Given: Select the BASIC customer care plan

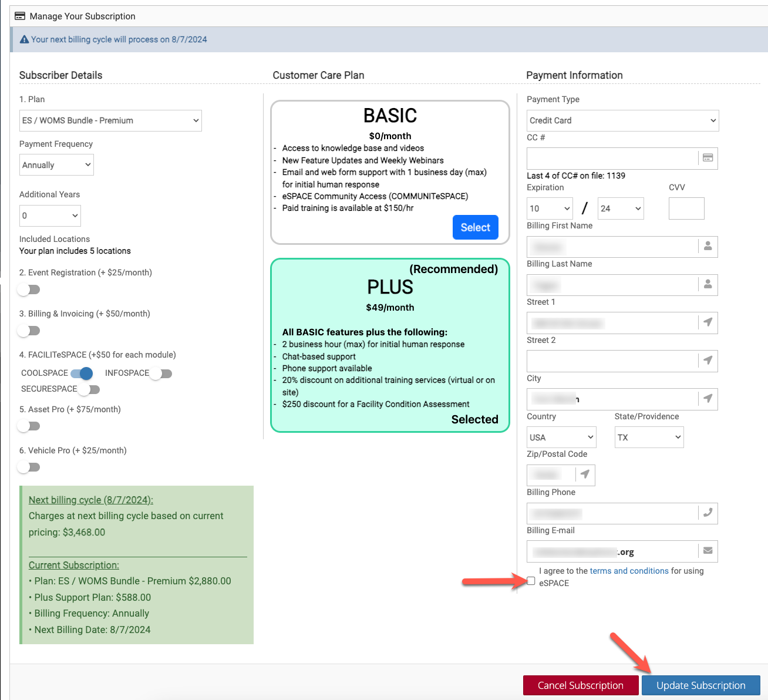Looking at the screenshot, I should (476, 227).
